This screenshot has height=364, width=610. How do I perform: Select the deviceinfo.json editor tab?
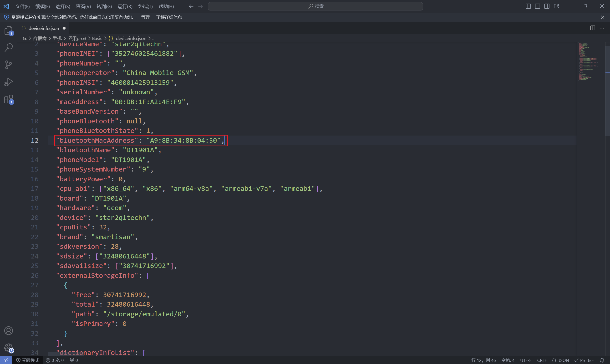click(43, 28)
